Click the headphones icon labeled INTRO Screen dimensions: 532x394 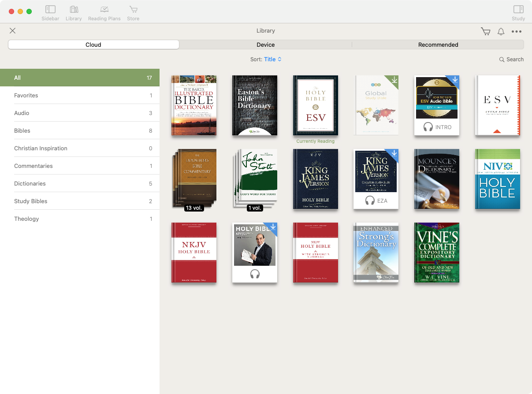pos(428,127)
